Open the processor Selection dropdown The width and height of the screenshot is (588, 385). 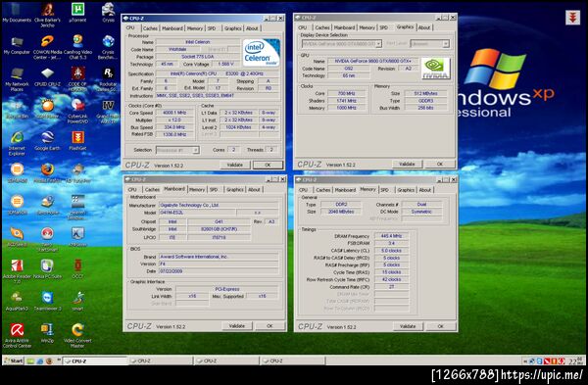click(x=177, y=150)
